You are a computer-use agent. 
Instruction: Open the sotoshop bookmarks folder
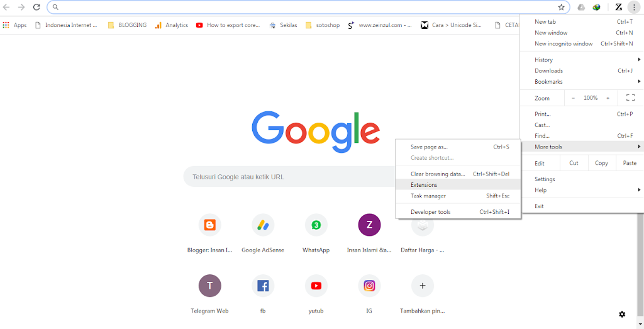coord(323,25)
